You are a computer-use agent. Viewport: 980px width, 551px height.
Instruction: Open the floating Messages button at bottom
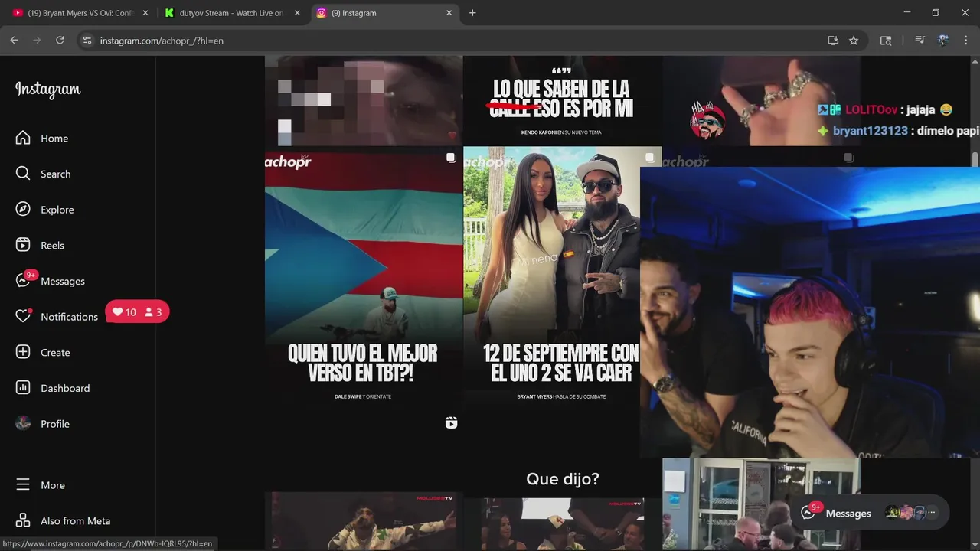[x=872, y=513]
